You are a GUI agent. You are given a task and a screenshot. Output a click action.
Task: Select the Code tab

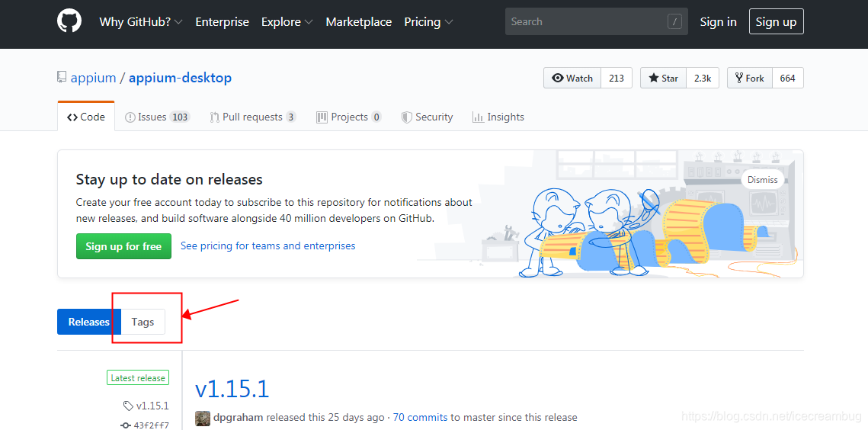click(x=86, y=117)
